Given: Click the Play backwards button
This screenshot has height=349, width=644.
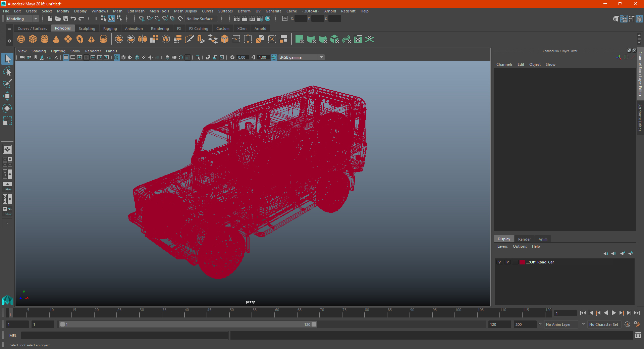Looking at the screenshot, I should [x=606, y=313].
